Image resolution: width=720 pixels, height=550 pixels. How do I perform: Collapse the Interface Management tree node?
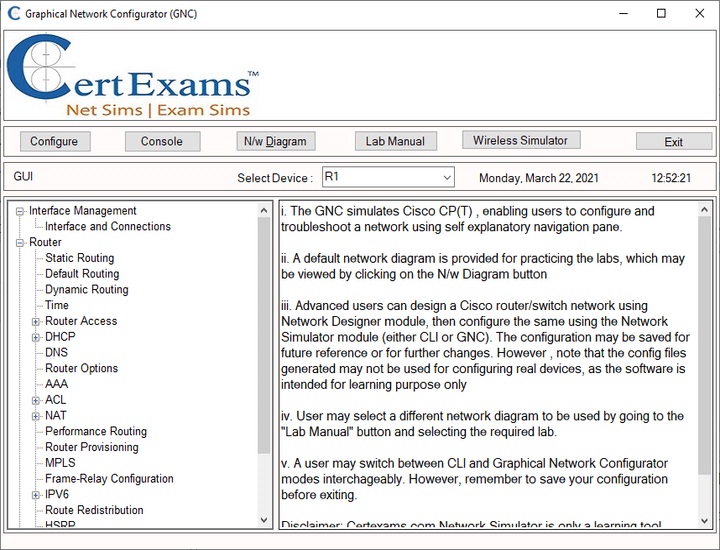20,212
